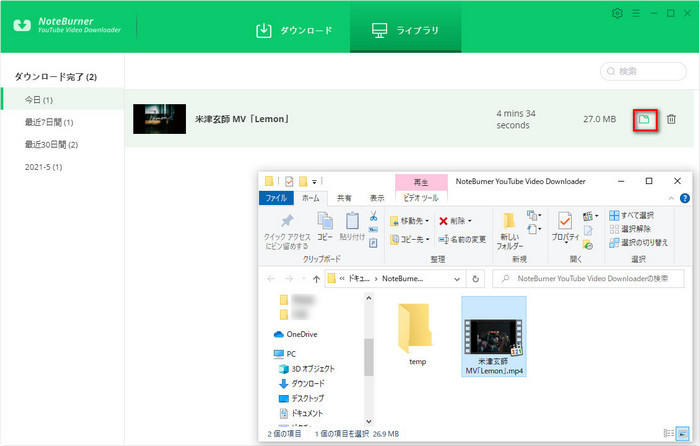Click すべて選択 in ribbon
The image size is (700, 446).
point(631,215)
